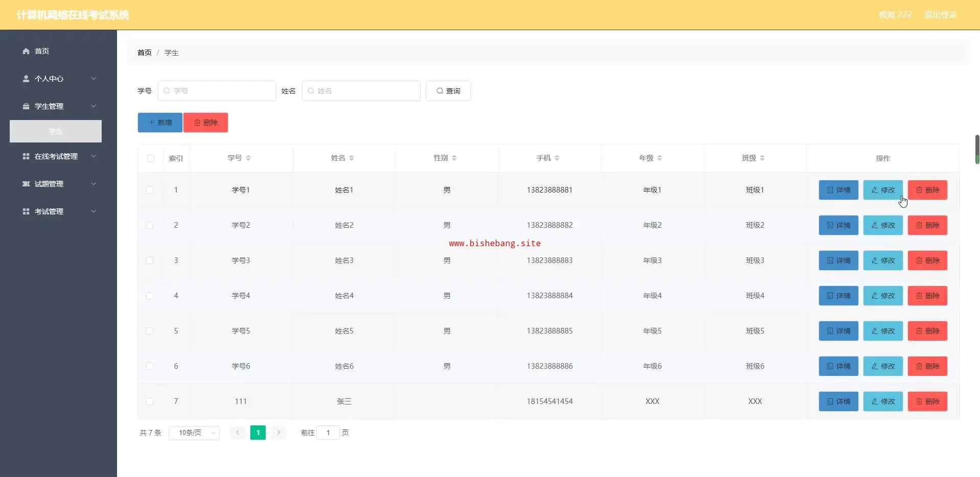This screenshot has width=980, height=477.
Task: Toggle the select-all header checkbox
Action: (x=151, y=158)
